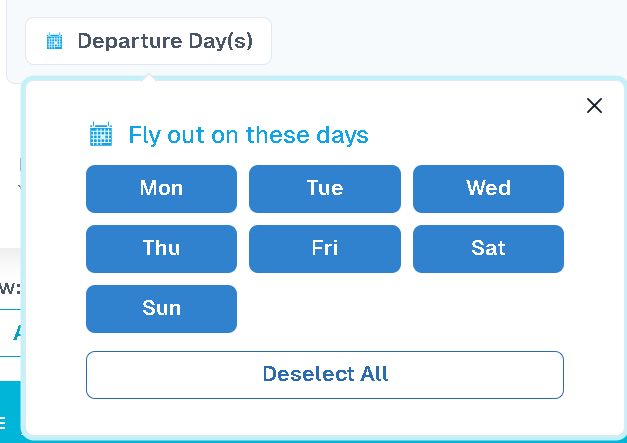Viewport: 627px width, 443px height.
Task: Click the partially hidden w: label
Action: pos(10,288)
